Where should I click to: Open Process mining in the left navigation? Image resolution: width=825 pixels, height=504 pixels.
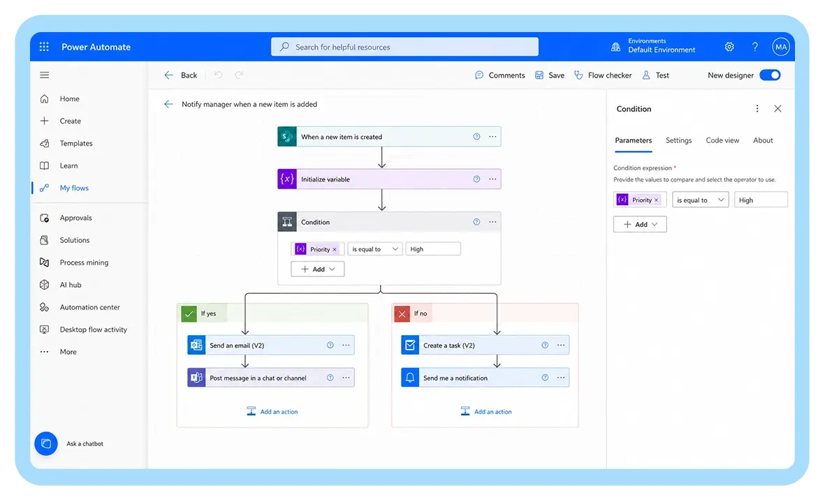84,262
